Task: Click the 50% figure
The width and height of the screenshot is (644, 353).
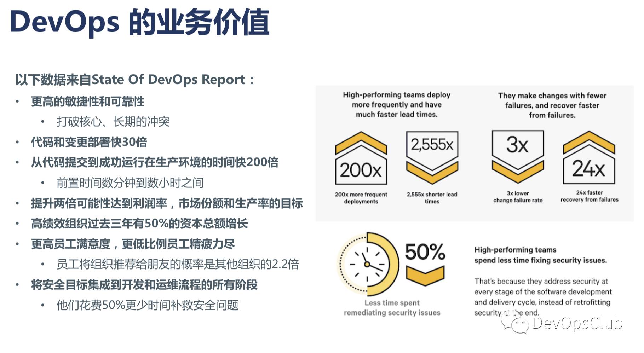Action: tap(425, 251)
